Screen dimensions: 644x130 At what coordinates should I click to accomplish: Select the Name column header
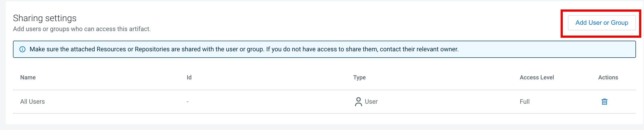pos(28,78)
